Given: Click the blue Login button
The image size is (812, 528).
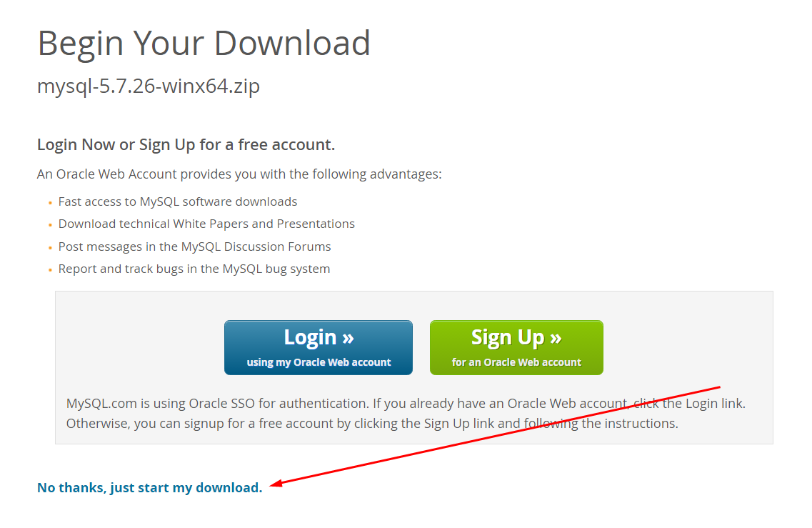Looking at the screenshot, I should pyautogui.click(x=318, y=347).
